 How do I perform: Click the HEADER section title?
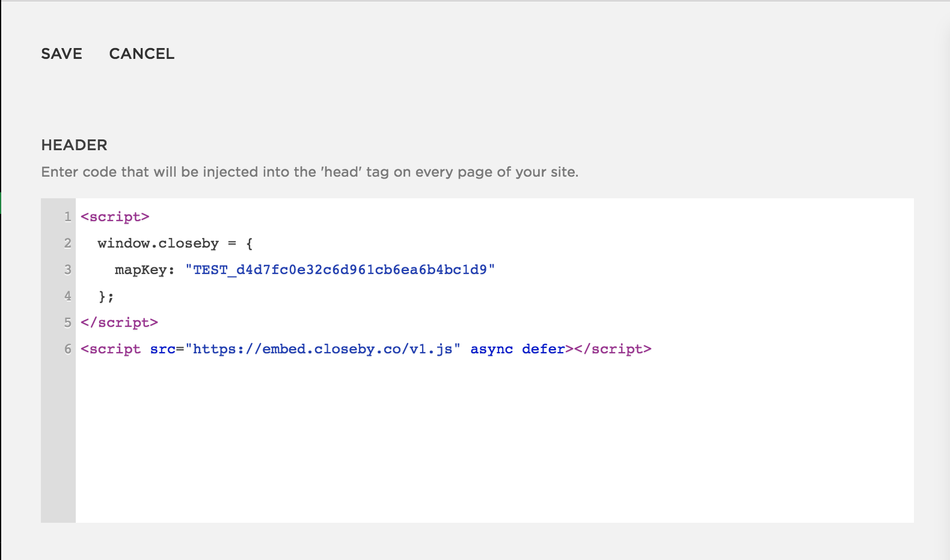pyautogui.click(x=74, y=145)
